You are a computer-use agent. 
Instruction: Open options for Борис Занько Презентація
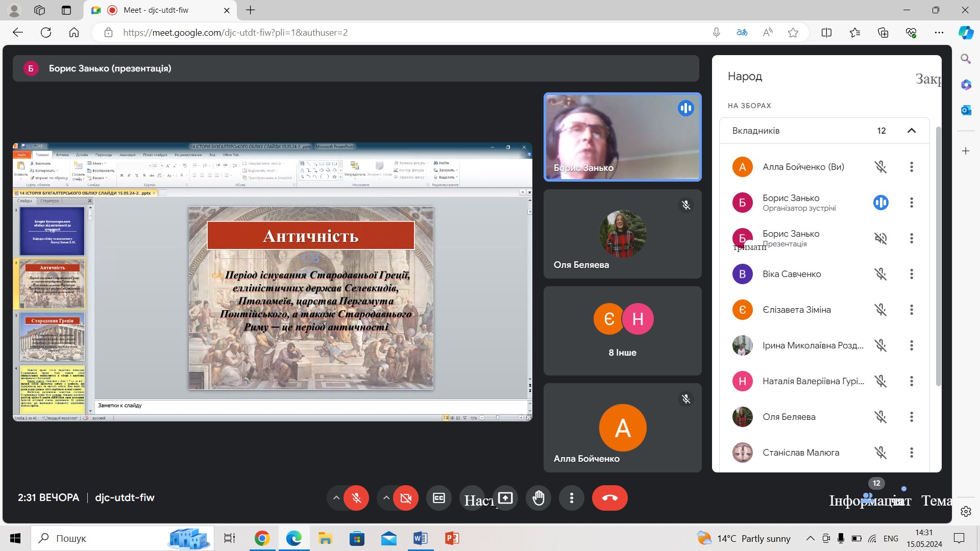(912, 238)
